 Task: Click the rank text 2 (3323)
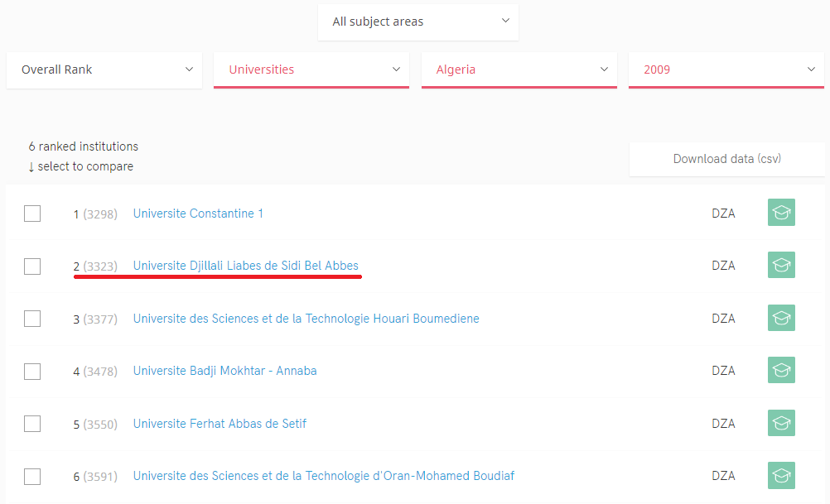coord(95,266)
